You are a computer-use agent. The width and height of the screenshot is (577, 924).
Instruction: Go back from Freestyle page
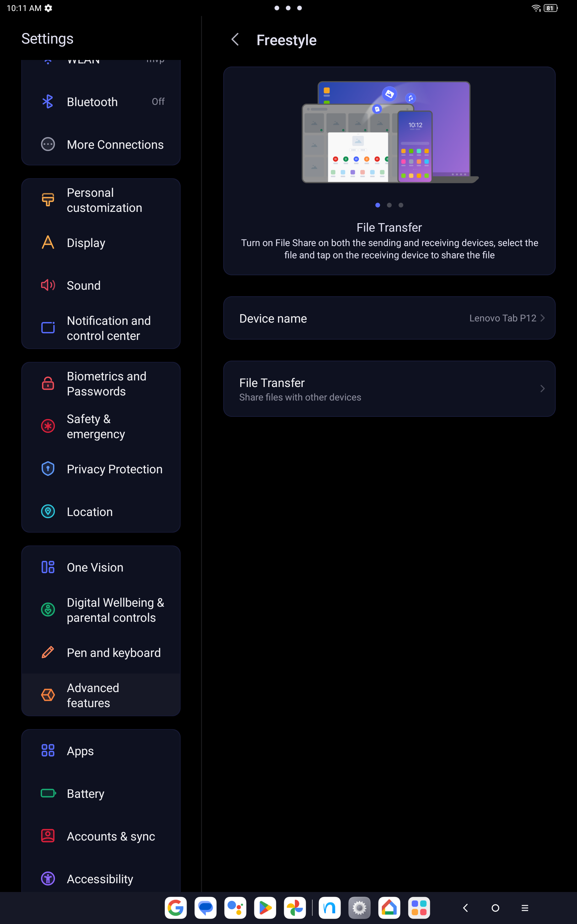(x=235, y=39)
